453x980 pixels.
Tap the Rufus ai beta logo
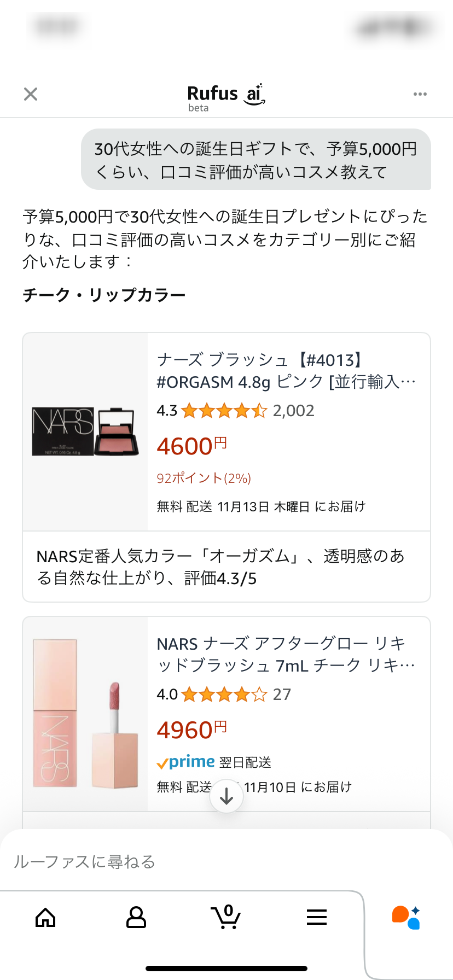pyautogui.click(x=225, y=97)
